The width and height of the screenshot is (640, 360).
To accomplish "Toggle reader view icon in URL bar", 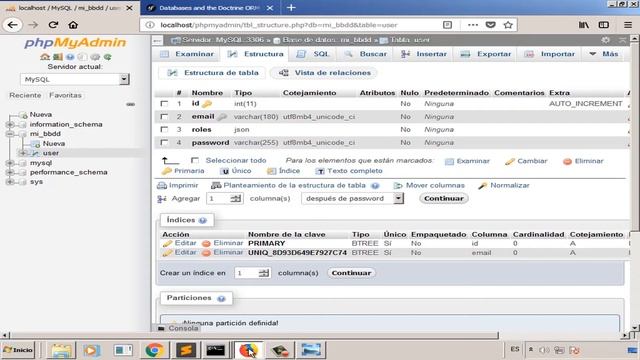I will point(447,25).
